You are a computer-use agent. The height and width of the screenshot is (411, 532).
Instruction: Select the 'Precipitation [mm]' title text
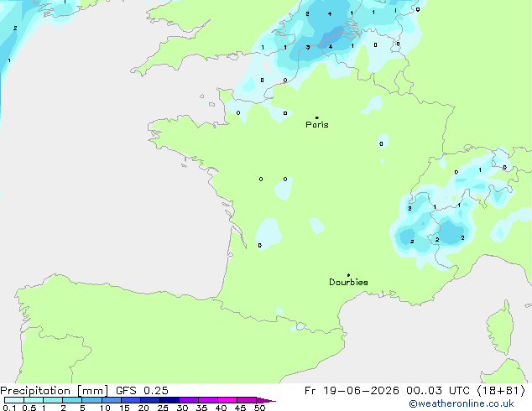[x=55, y=391]
